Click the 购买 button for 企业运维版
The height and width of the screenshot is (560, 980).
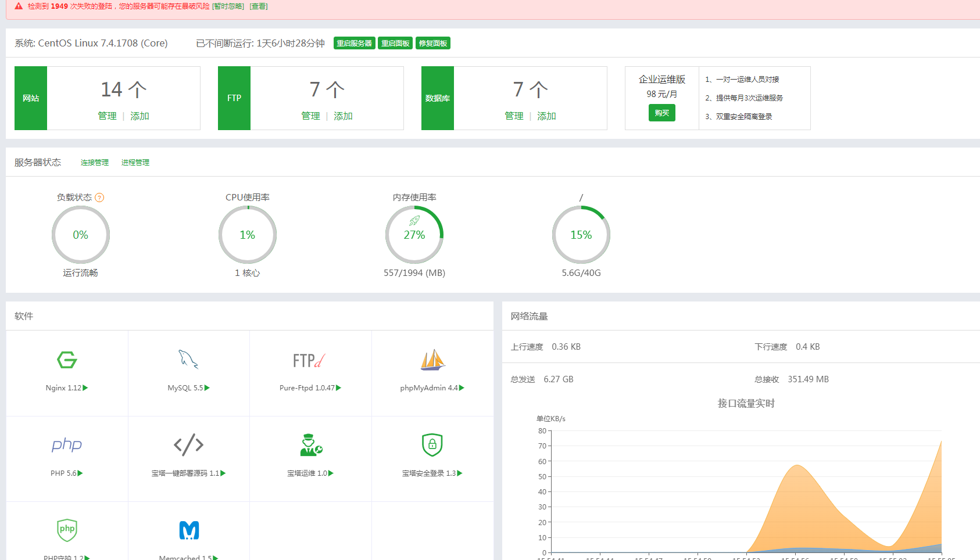tap(662, 113)
